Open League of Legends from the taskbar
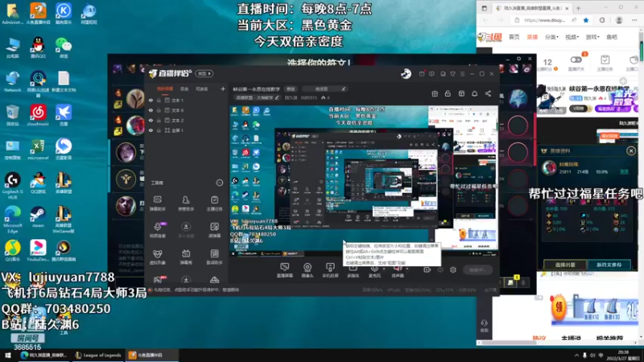The image size is (644, 362). coord(98,356)
